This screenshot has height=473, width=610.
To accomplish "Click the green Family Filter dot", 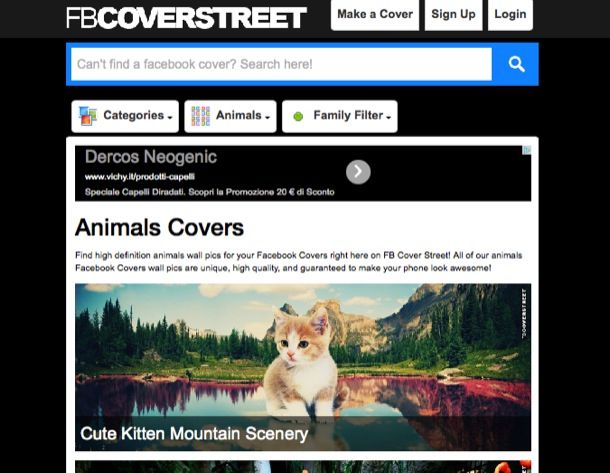I will (x=297, y=117).
